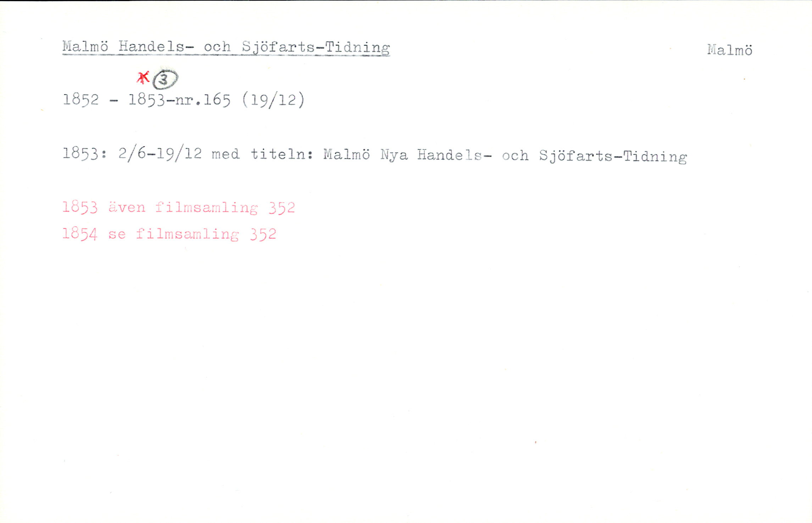
Task: Click the red year 1854
Action: [x=80, y=234]
